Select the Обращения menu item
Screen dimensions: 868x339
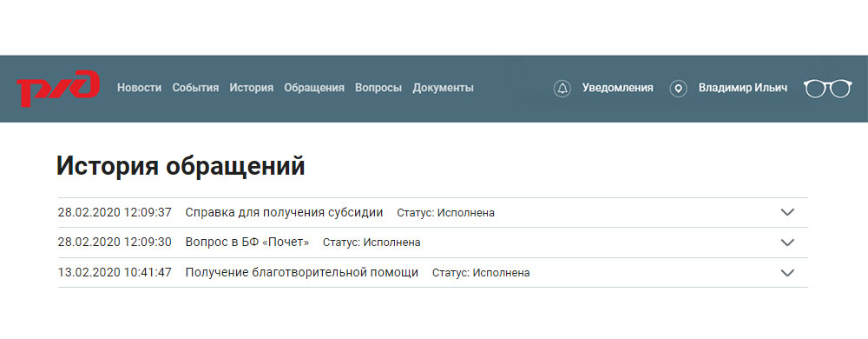[x=314, y=88]
